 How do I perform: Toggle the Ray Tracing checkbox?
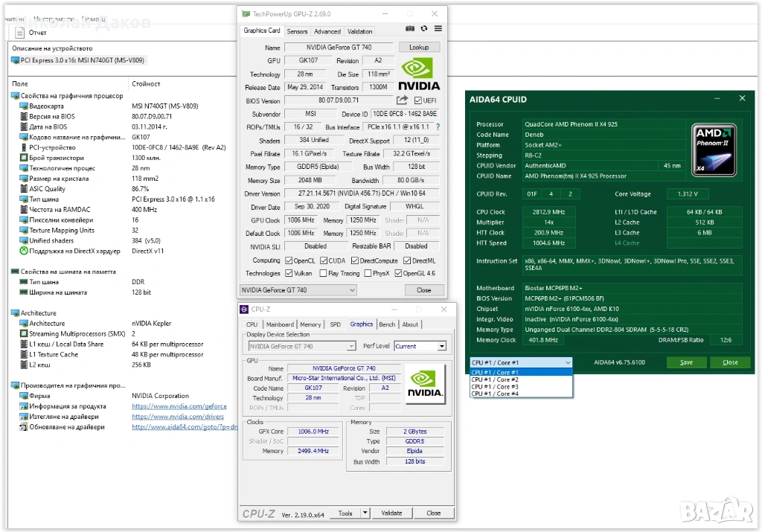[x=321, y=273]
